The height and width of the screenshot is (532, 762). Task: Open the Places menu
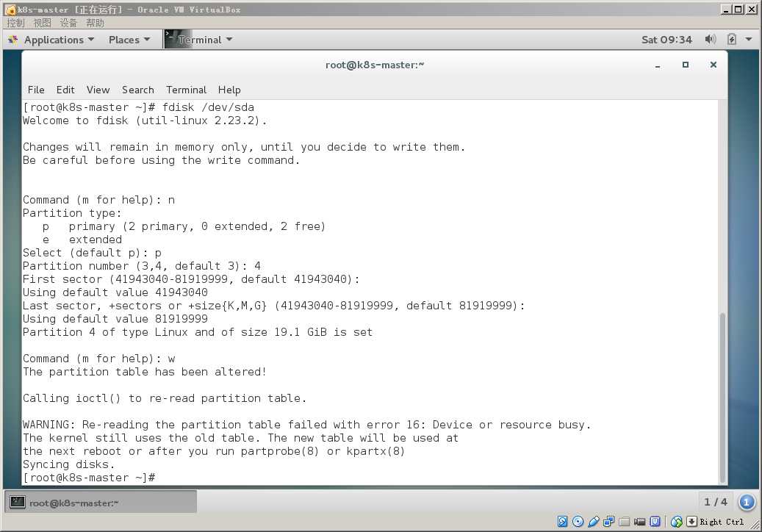pyautogui.click(x=129, y=40)
